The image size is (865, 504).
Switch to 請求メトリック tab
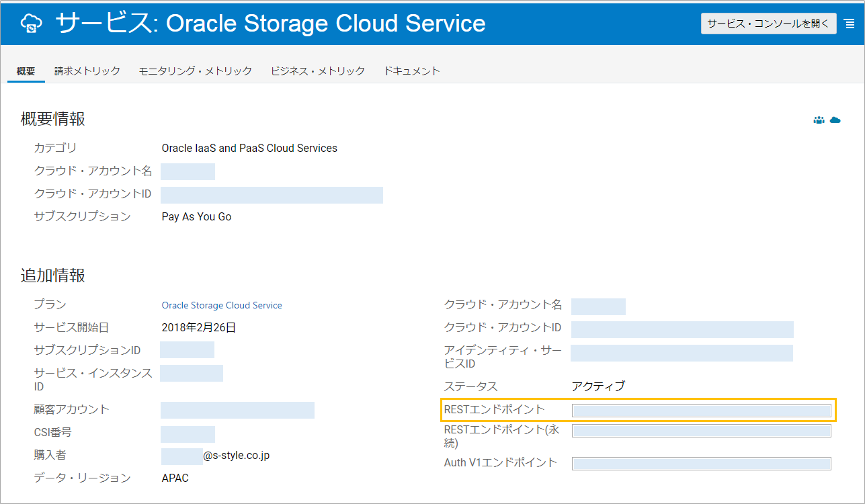click(x=87, y=71)
